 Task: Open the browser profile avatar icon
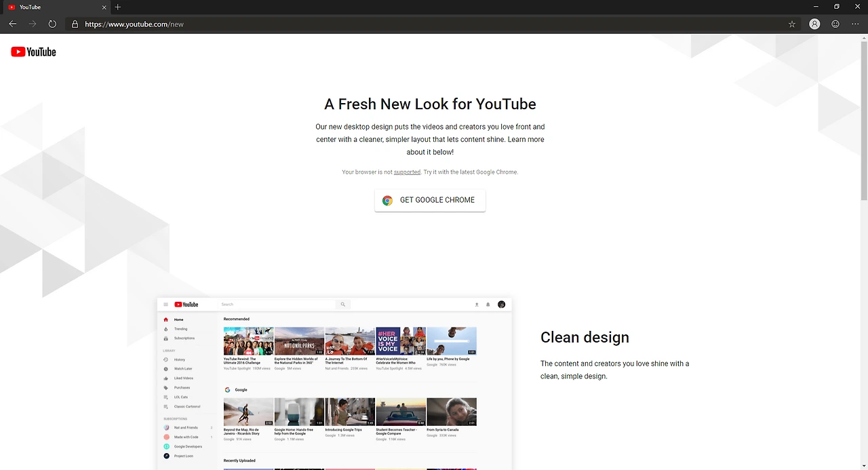coord(814,24)
